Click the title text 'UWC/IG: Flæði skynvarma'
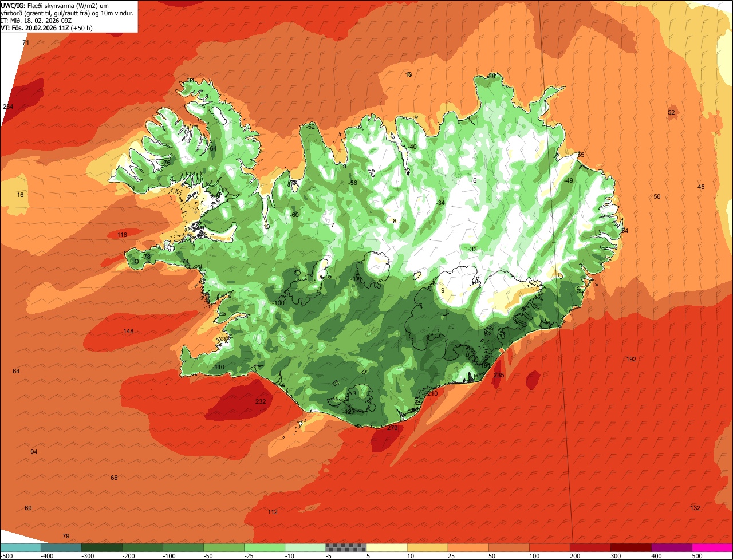This screenshot has height=560, width=733. [38, 5]
